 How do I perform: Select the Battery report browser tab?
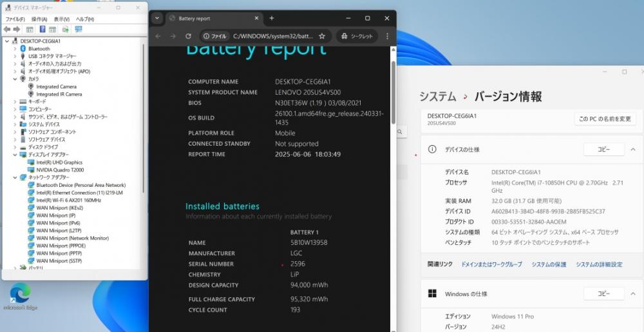click(214, 19)
